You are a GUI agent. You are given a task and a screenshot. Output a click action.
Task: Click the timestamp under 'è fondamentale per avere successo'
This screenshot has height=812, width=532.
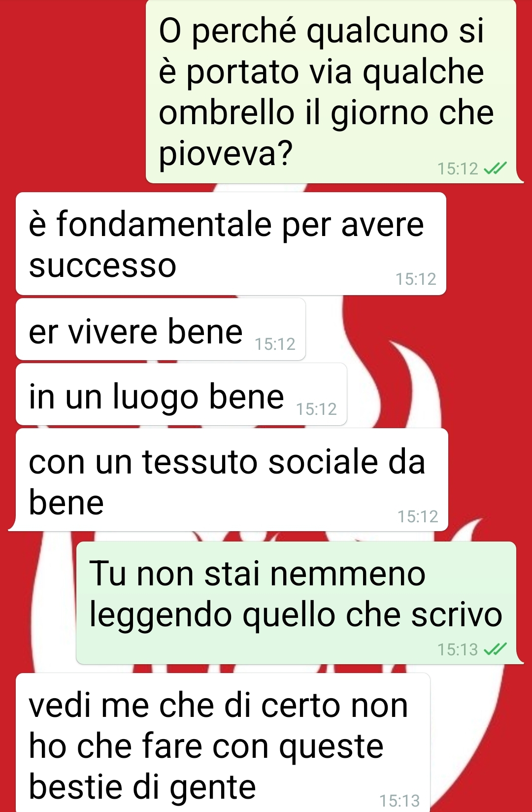point(416,279)
